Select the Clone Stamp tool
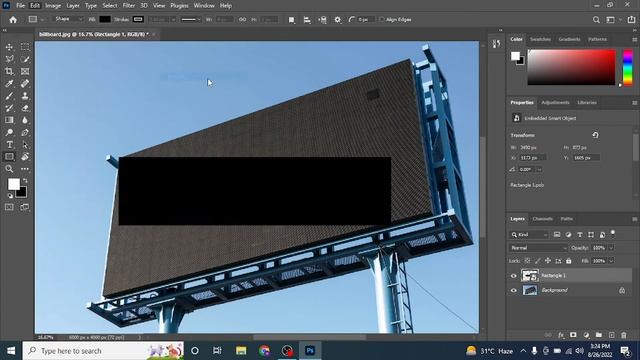 coord(25,96)
